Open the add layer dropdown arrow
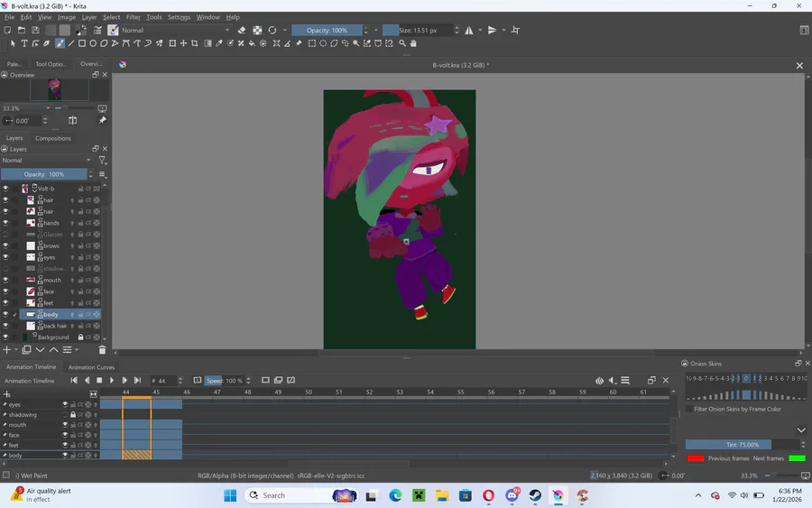The width and height of the screenshot is (812, 508). (16, 350)
